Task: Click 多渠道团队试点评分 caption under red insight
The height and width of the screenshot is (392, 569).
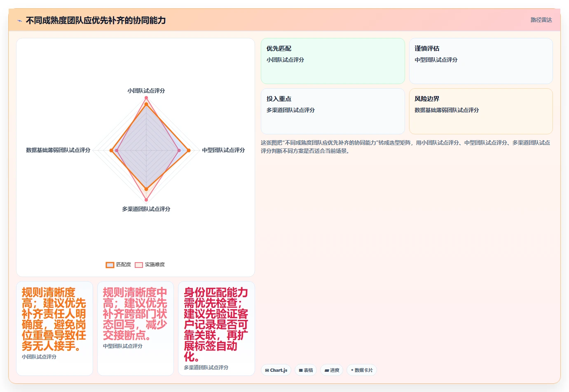Action: [206, 368]
